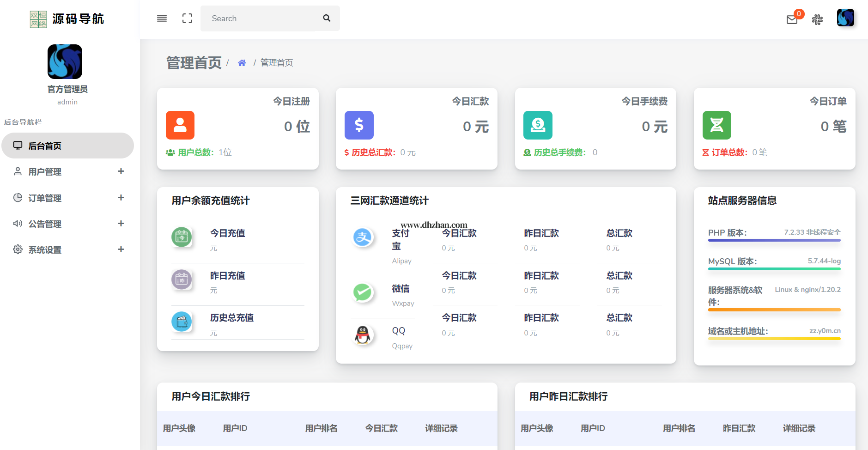Image resolution: width=868 pixels, height=450 pixels.
Task: Click the QQ penguin icon
Action: point(363,335)
